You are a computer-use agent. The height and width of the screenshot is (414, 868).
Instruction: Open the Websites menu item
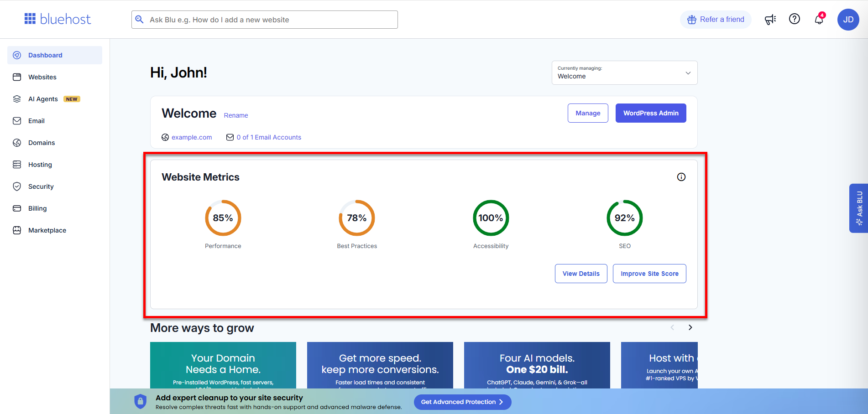pos(55,77)
